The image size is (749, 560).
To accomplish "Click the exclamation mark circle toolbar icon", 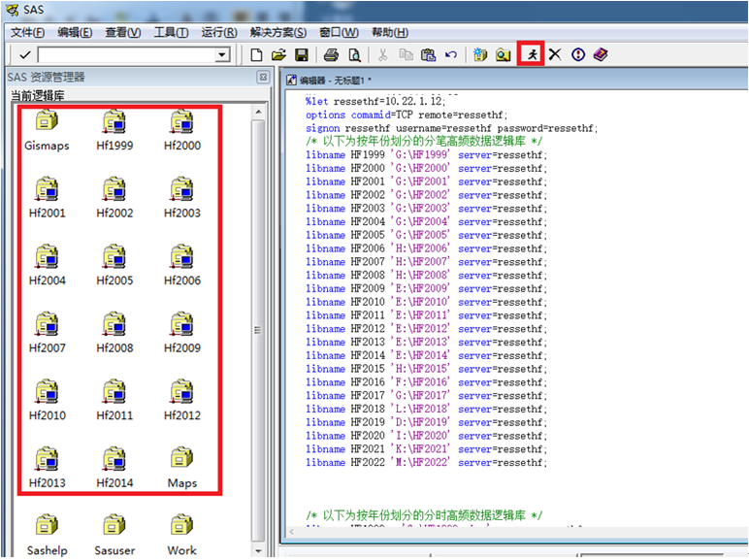I will 578,54.
